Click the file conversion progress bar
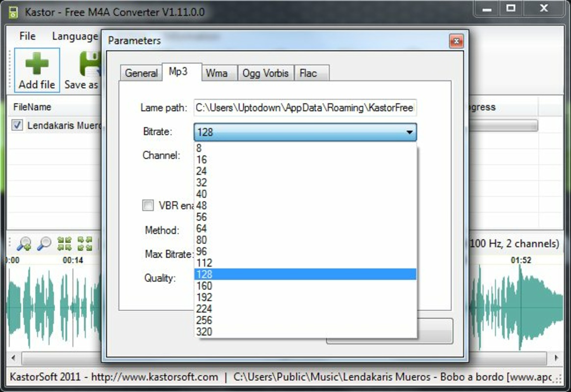 tap(503, 125)
